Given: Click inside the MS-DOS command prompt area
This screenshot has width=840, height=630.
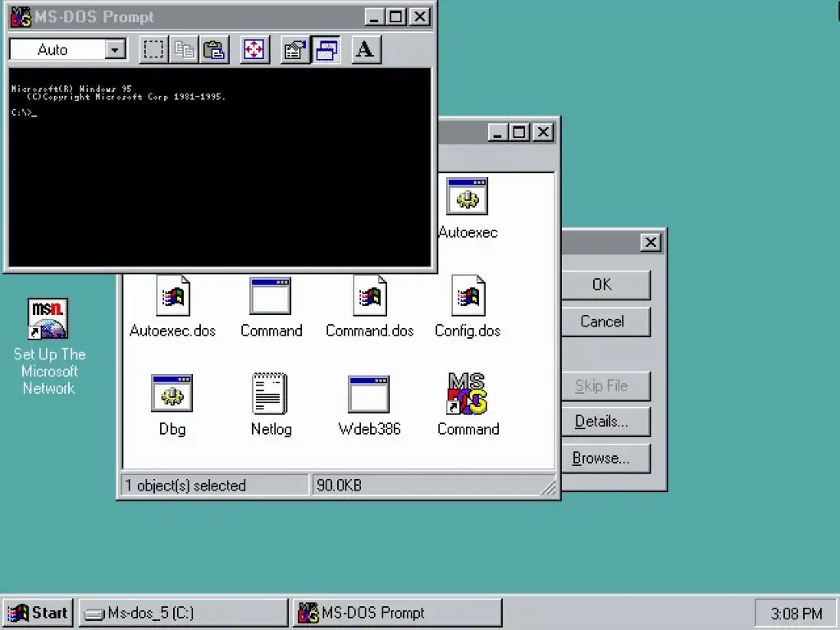Looking at the screenshot, I should click(x=220, y=167).
